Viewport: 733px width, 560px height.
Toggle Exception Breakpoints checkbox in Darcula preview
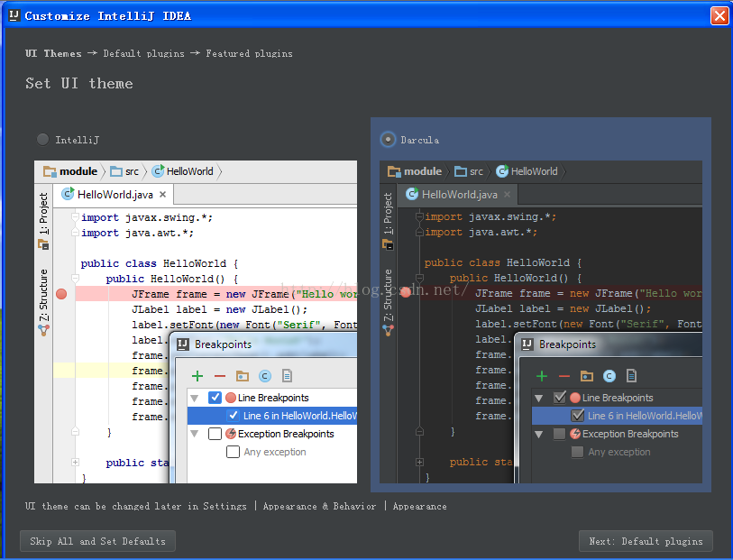pyautogui.click(x=560, y=434)
